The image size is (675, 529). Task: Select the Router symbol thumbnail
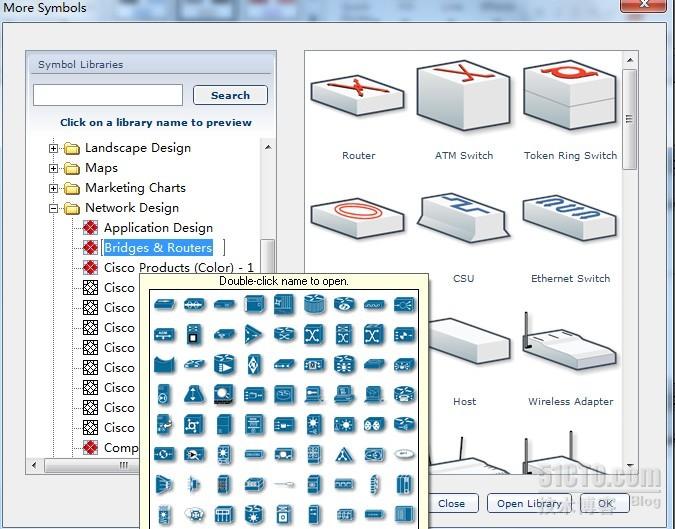click(358, 96)
